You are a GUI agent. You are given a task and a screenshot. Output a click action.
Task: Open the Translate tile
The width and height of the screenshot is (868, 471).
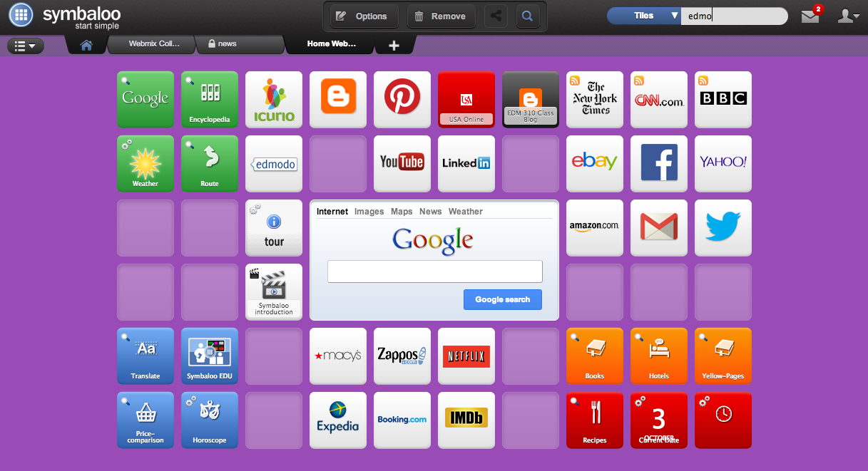point(145,356)
